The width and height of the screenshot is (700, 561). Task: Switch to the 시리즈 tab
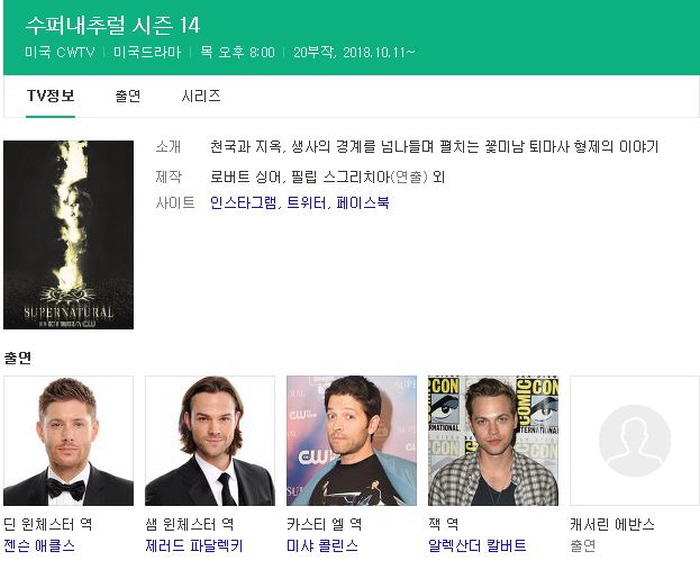(201, 96)
